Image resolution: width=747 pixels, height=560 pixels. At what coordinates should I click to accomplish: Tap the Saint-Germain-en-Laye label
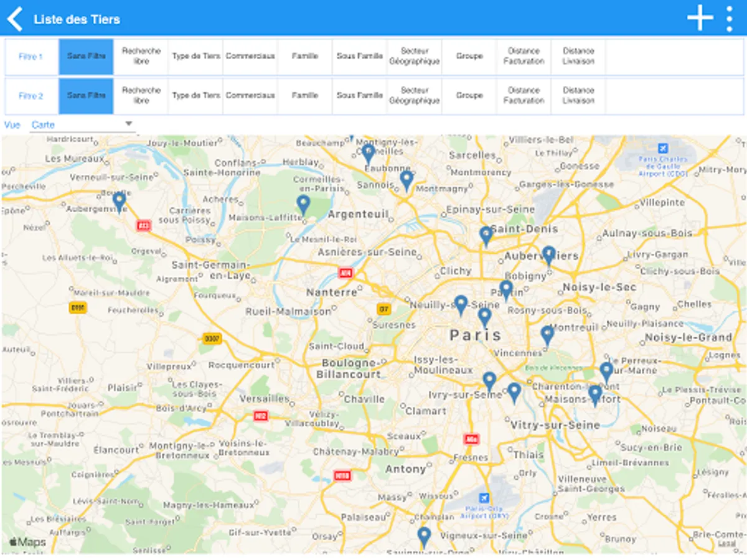coord(212,270)
